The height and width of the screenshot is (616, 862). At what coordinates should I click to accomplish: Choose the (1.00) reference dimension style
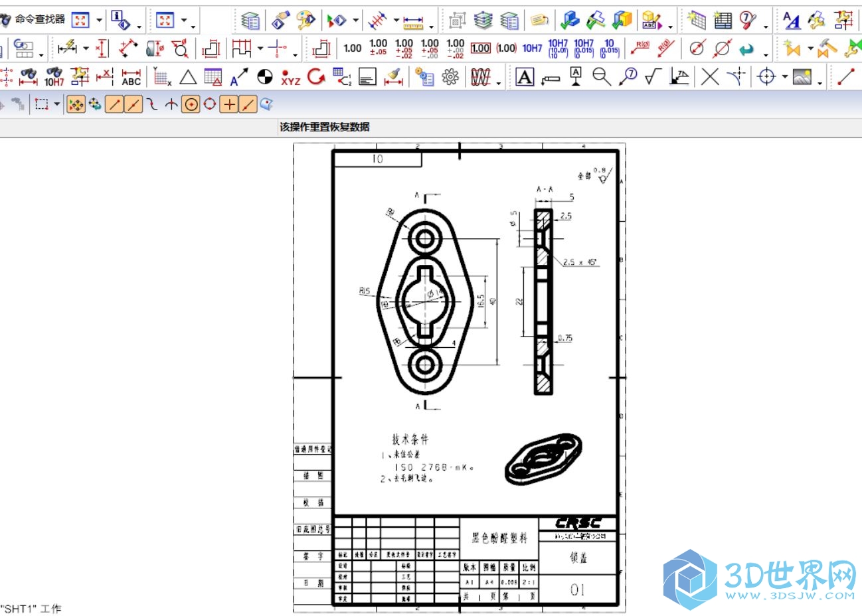tap(507, 48)
